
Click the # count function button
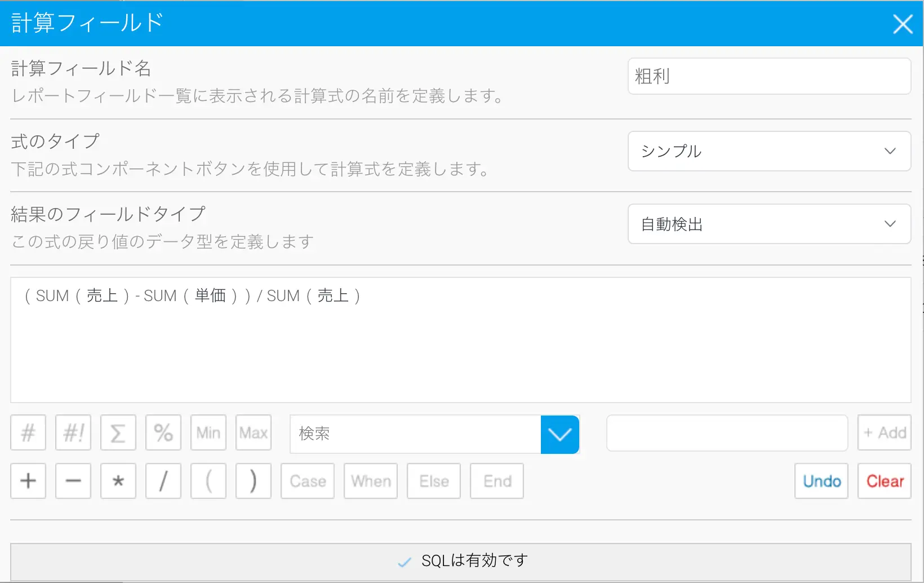tap(28, 432)
